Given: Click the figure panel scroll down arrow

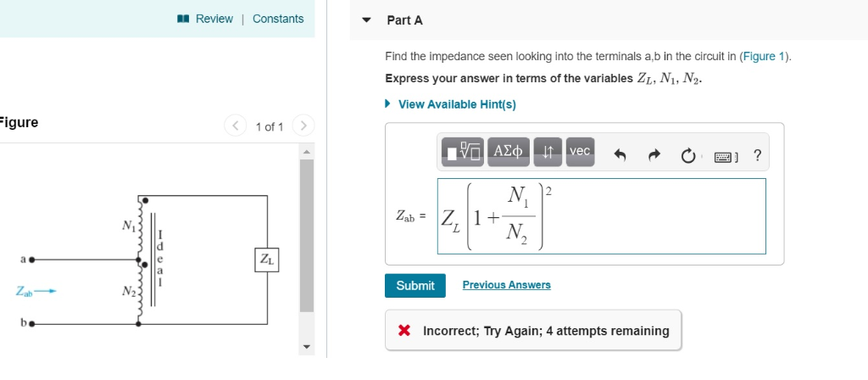Looking at the screenshot, I should click(x=307, y=347).
